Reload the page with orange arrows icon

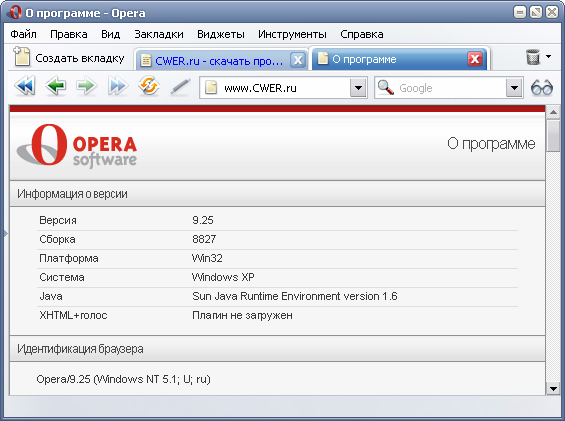coord(149,86)
